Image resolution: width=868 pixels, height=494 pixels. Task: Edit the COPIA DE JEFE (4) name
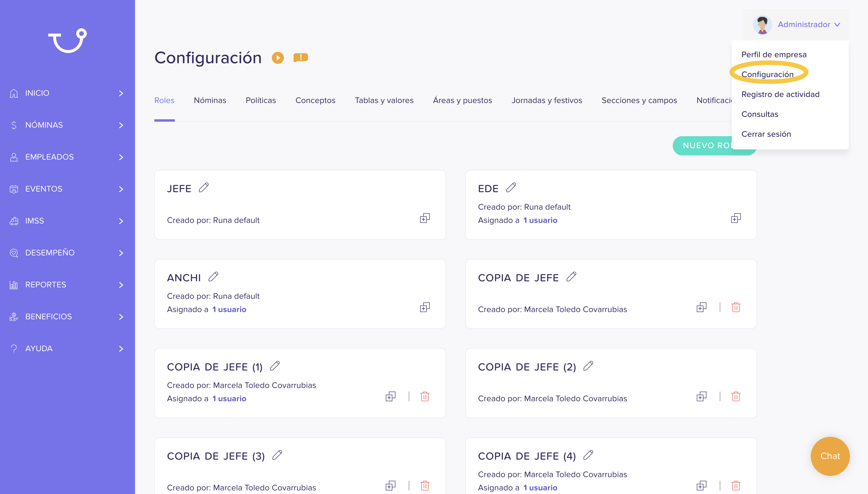click(x=588, y=455)
